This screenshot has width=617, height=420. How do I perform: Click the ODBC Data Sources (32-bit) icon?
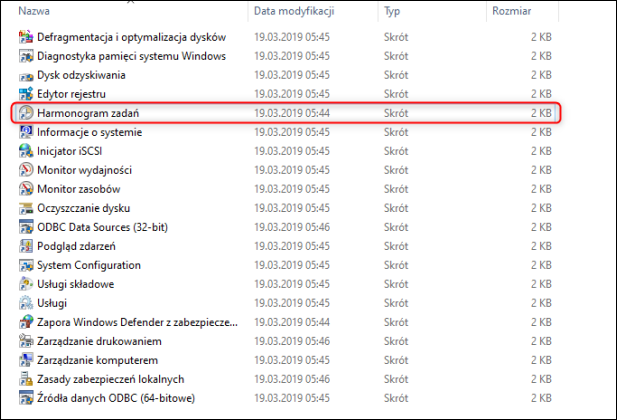tap(26, 227)
